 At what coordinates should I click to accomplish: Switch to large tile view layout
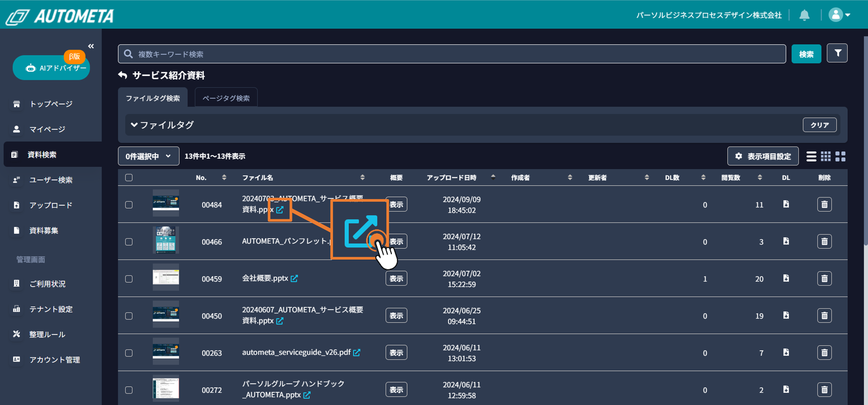click(x=840, y=156)
